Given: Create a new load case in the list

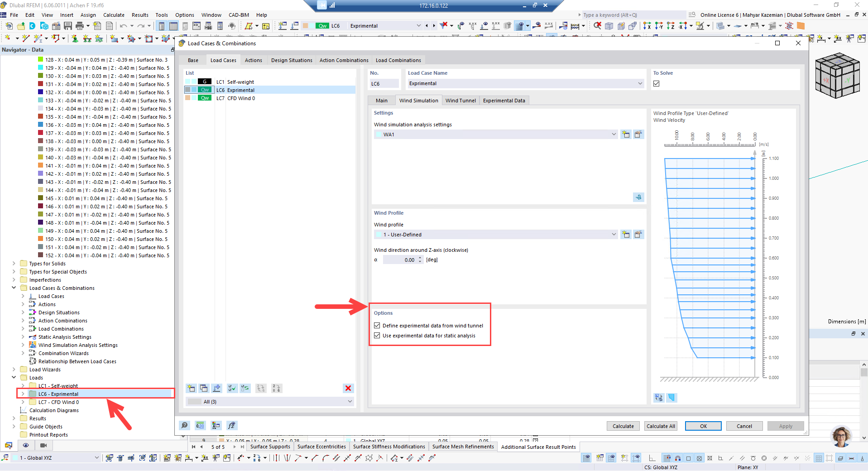Looking at the screenshot, I should pyautogui.click(x=191, y=388).
